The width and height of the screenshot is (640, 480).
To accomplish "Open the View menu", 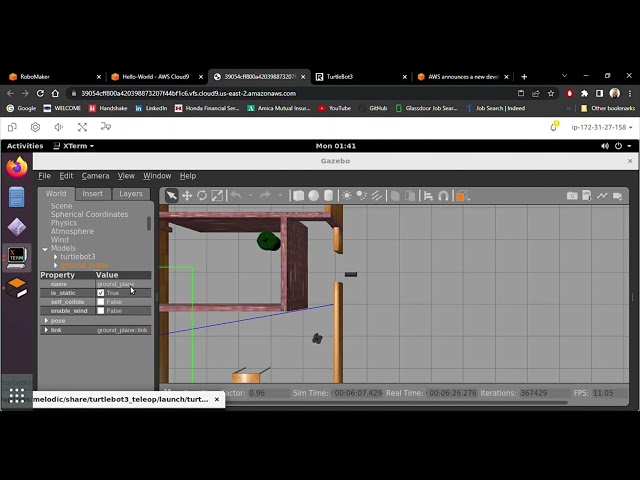I will [126, 176].
